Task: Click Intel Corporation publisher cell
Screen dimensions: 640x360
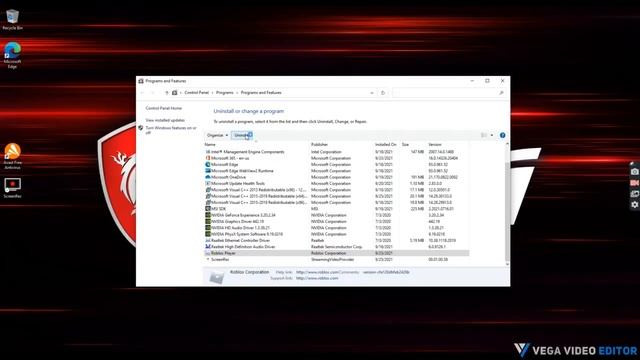Action: tap(326, 152)
